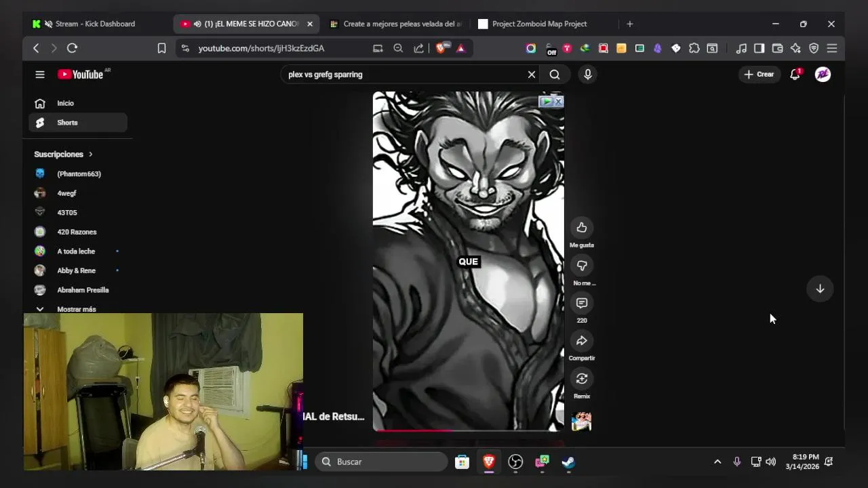Clear the search query with the X

point(532,75)
